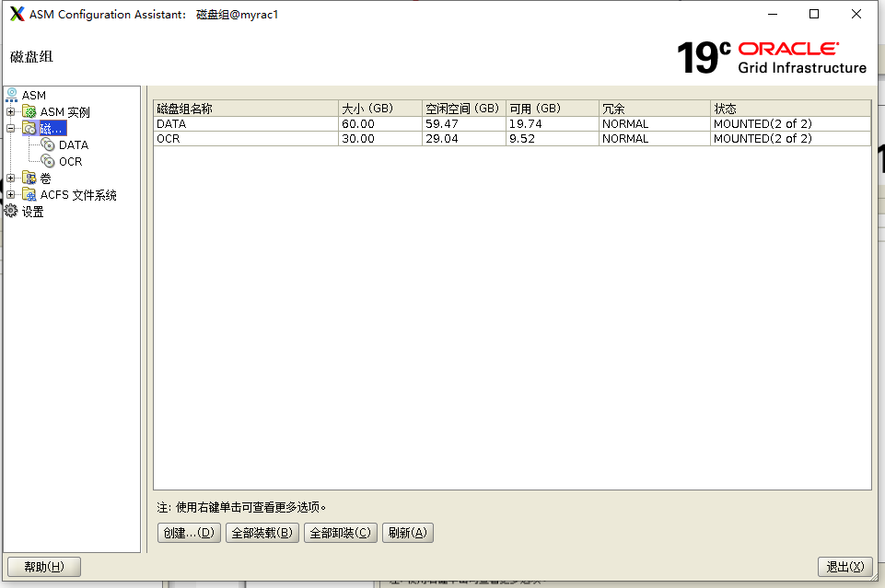
Task: Select OCR name cell in table
Action: point(246,138)
